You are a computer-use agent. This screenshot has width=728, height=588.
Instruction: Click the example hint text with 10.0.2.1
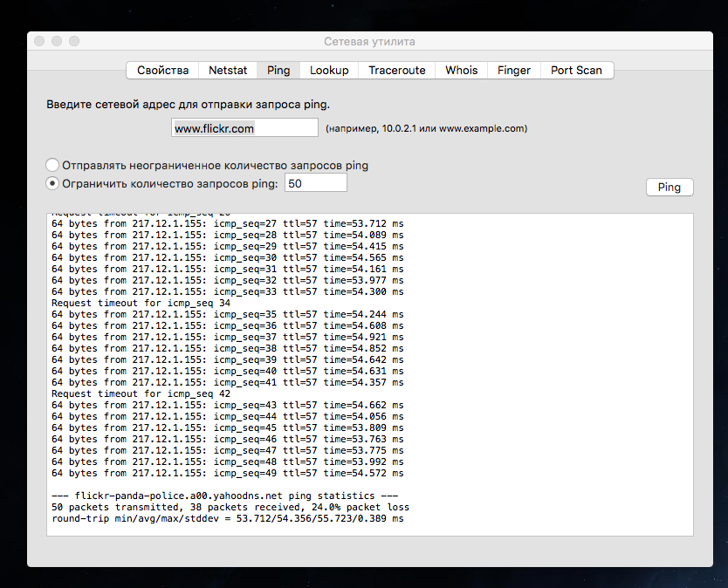click(426, 128)
